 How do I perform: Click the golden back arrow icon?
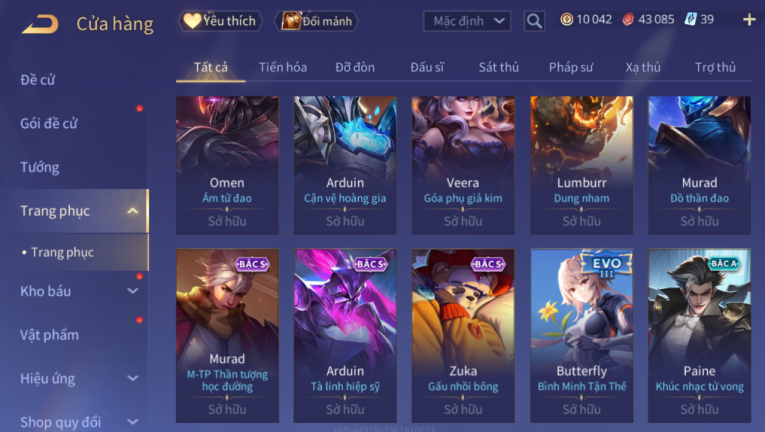coord(40,23)
